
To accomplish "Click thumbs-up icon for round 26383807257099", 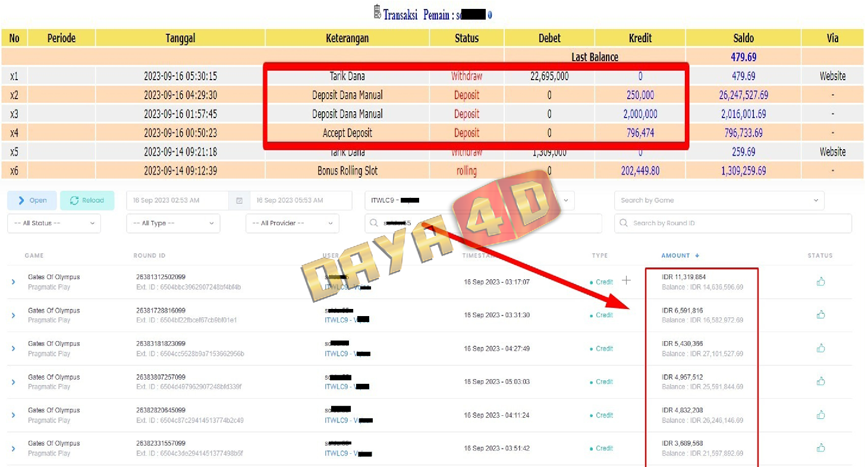I will (820, 381).
